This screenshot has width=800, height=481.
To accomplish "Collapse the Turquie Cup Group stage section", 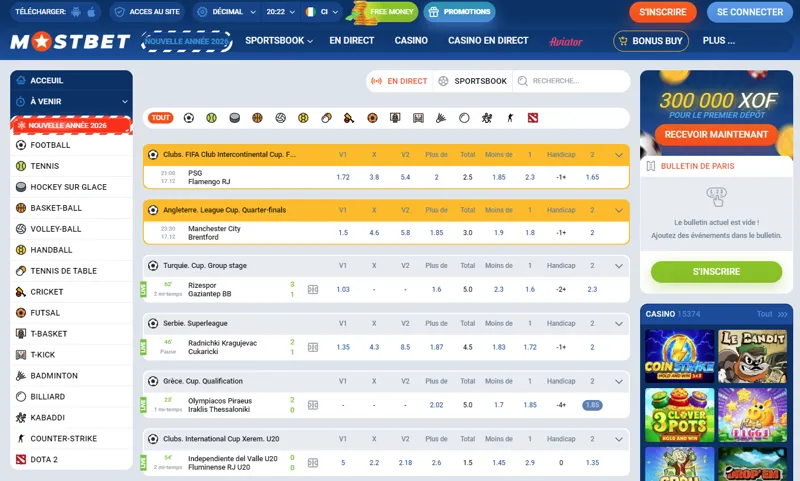I will 619,266.
